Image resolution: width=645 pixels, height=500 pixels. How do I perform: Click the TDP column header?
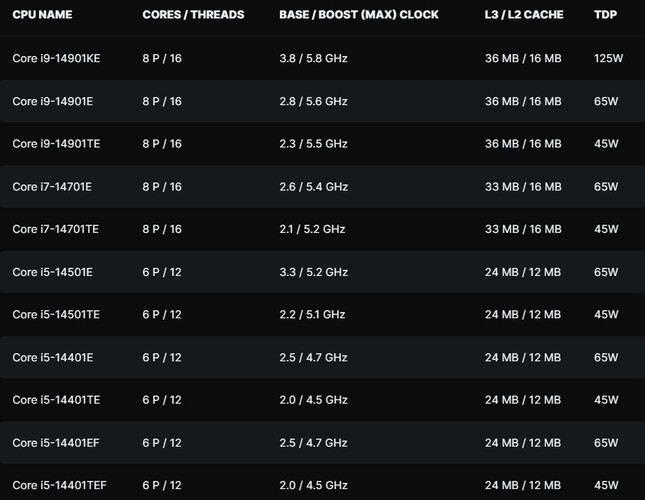606,15
